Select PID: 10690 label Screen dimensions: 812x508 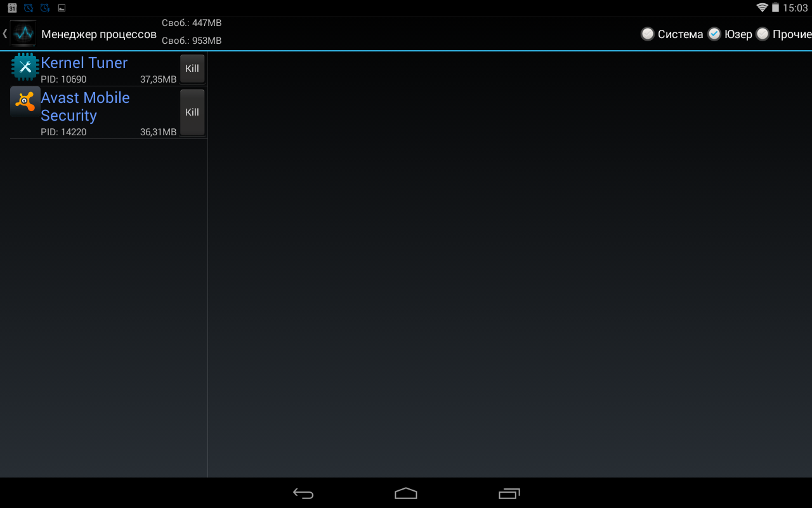(x=63, y=79)
